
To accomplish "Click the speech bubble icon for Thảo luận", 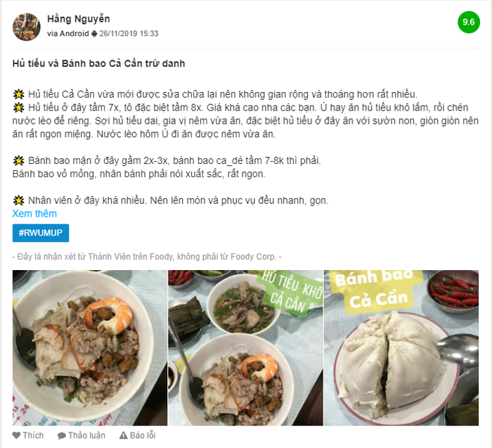I will [62, 436].
